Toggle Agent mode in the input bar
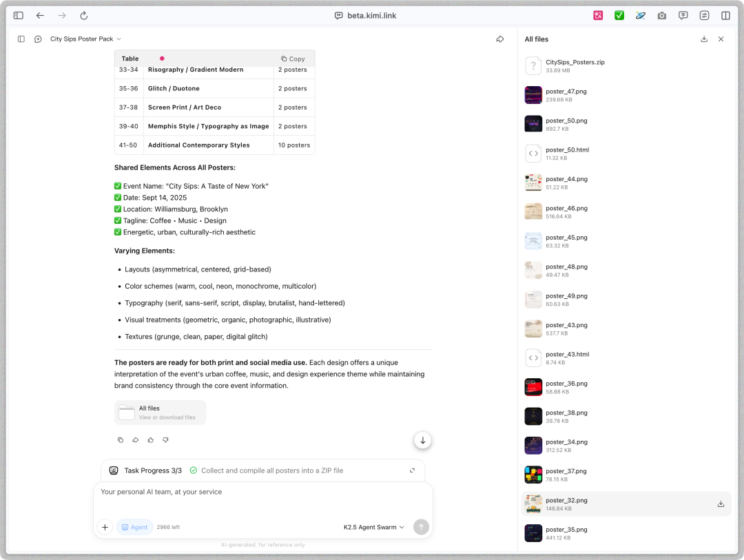Viewport: 744px width, 560px height. [x=134, y=527]
